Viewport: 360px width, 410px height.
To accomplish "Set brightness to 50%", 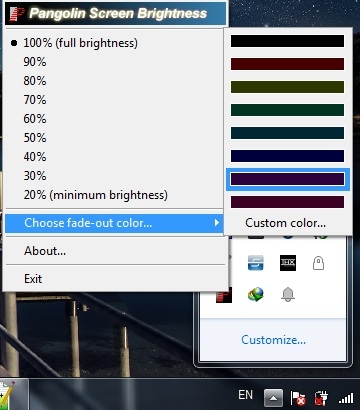I will (x=114, y=138).
